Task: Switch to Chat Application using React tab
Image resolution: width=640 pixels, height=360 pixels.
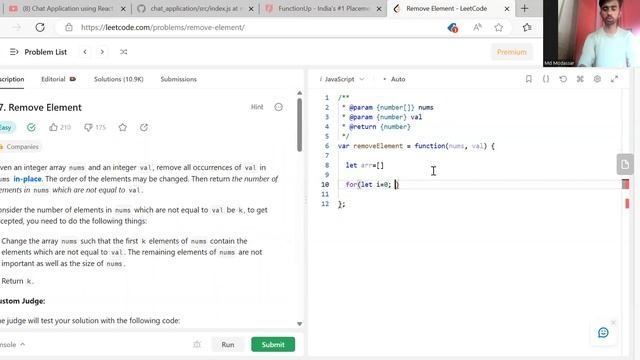Action: 67,9
